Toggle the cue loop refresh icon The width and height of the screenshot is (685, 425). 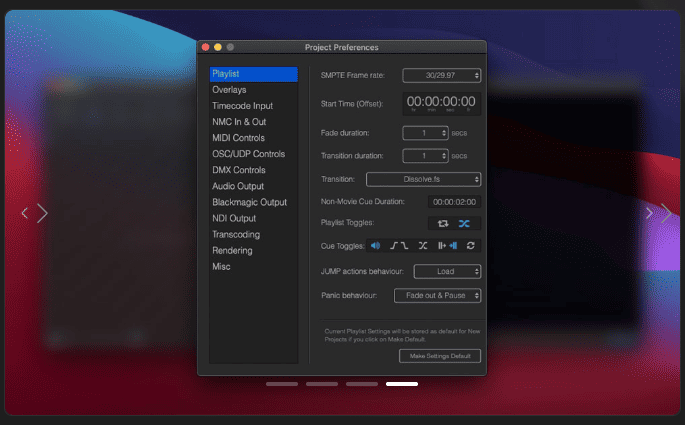(x=471, y=245)
